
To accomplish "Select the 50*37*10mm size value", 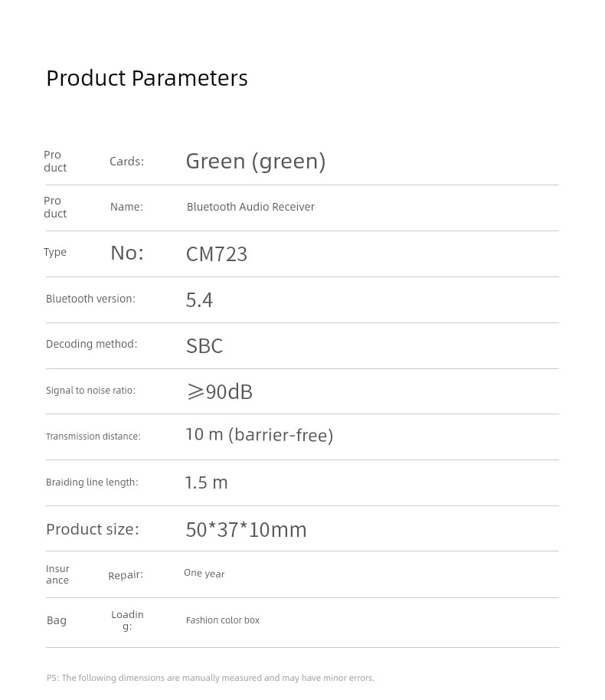I will pos(246,530).
